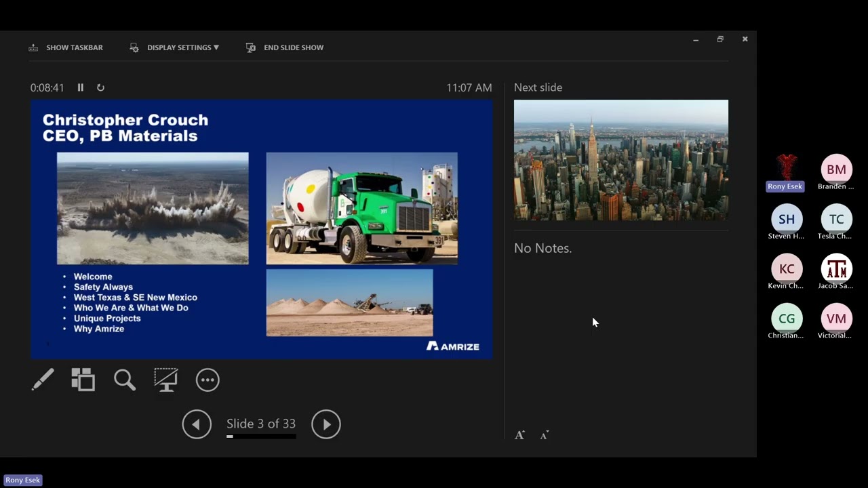Click the 11:07 AM clock display

[469, 87]
